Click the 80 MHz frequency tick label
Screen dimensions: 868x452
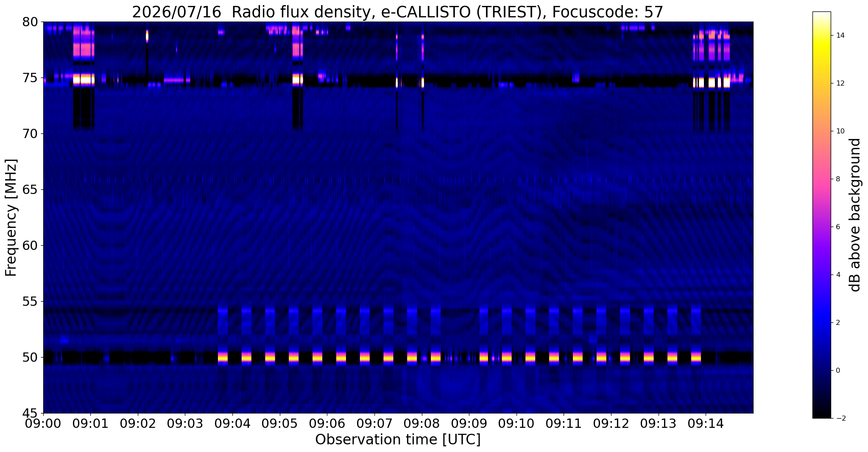[x=30, y=22]
